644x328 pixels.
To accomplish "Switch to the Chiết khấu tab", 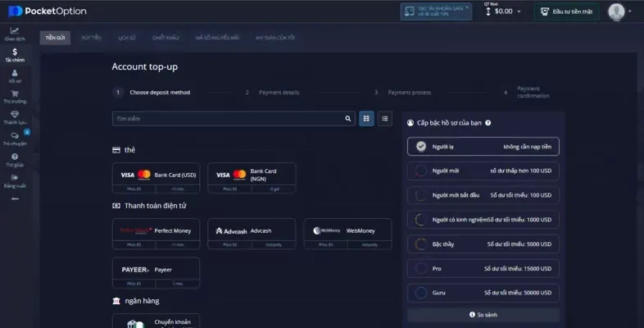I will point(166,38).
